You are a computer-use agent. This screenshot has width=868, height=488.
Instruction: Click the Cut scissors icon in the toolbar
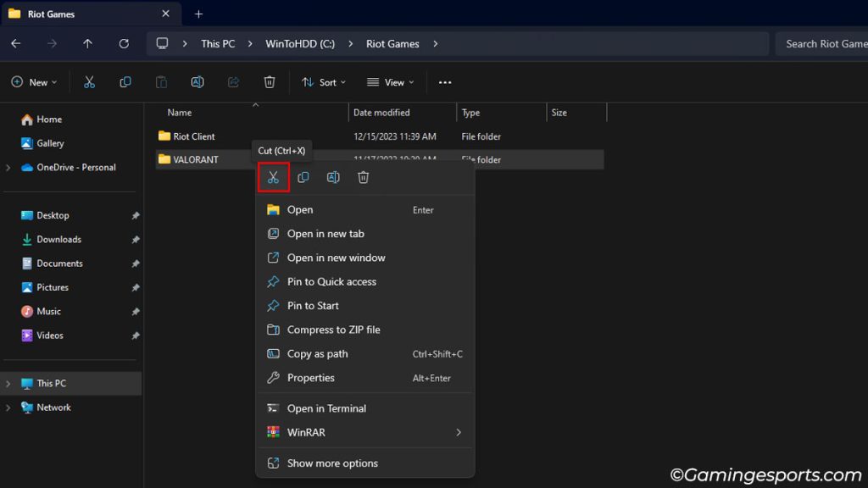pos(88,82)
